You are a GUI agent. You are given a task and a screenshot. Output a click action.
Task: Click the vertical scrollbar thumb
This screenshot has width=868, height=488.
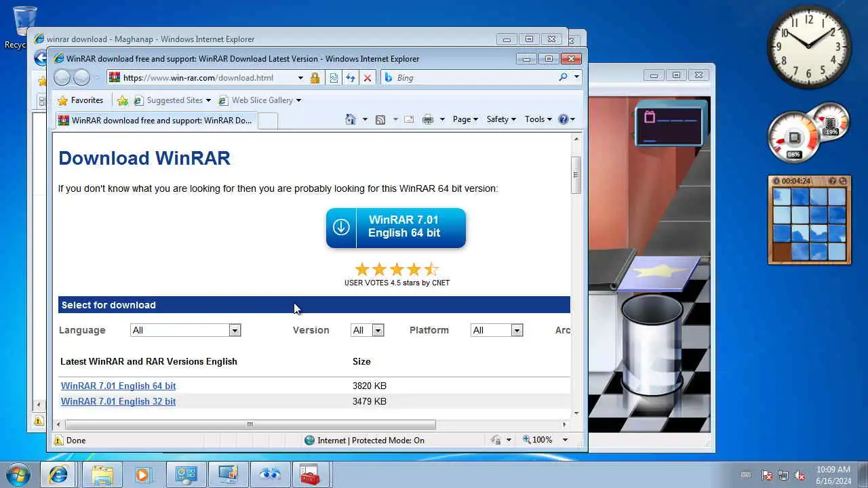click(576, 175)
